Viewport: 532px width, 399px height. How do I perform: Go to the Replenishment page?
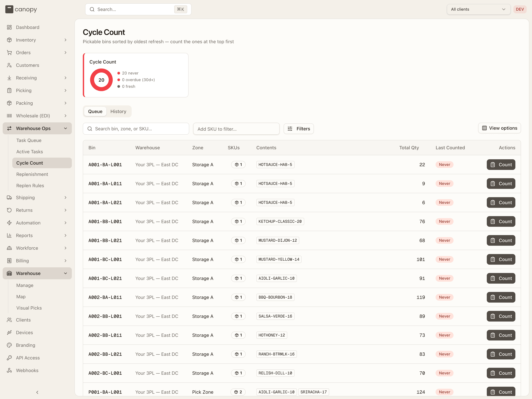tap(32, 174)
